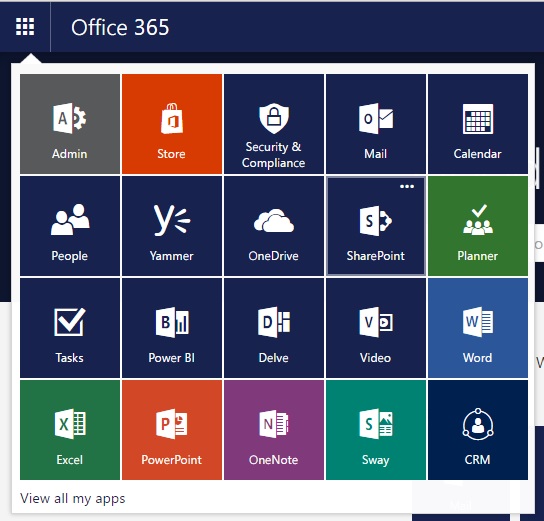
Task: Launch the CRM app
Action: click(x=478, y=430)
